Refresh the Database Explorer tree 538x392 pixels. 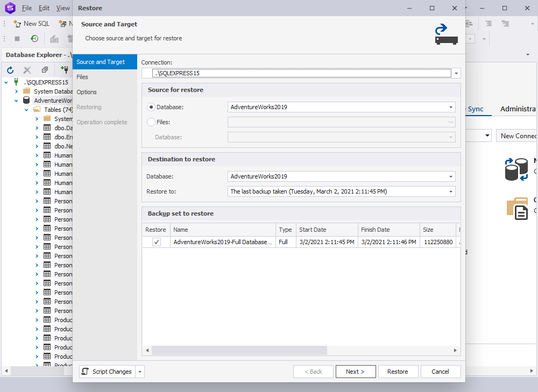point(10,70)
